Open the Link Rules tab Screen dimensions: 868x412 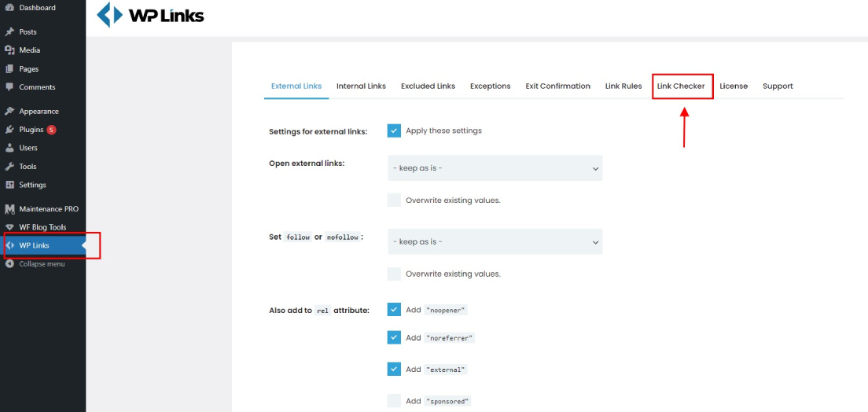click(623, 86)
